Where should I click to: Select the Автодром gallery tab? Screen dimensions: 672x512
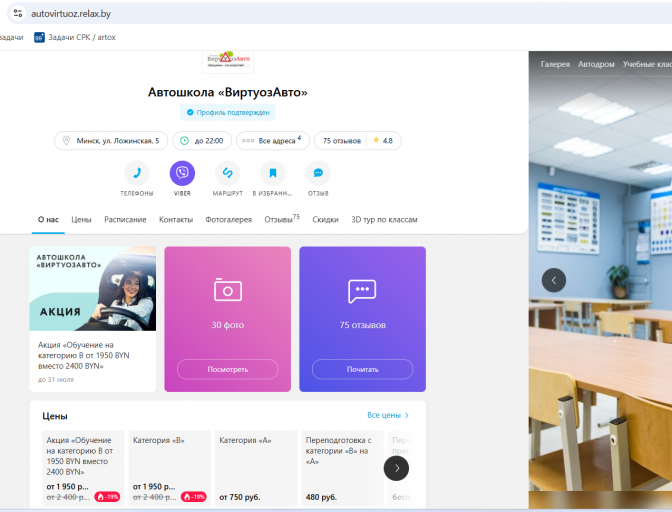pyautogui.click(x=596, y=64)
